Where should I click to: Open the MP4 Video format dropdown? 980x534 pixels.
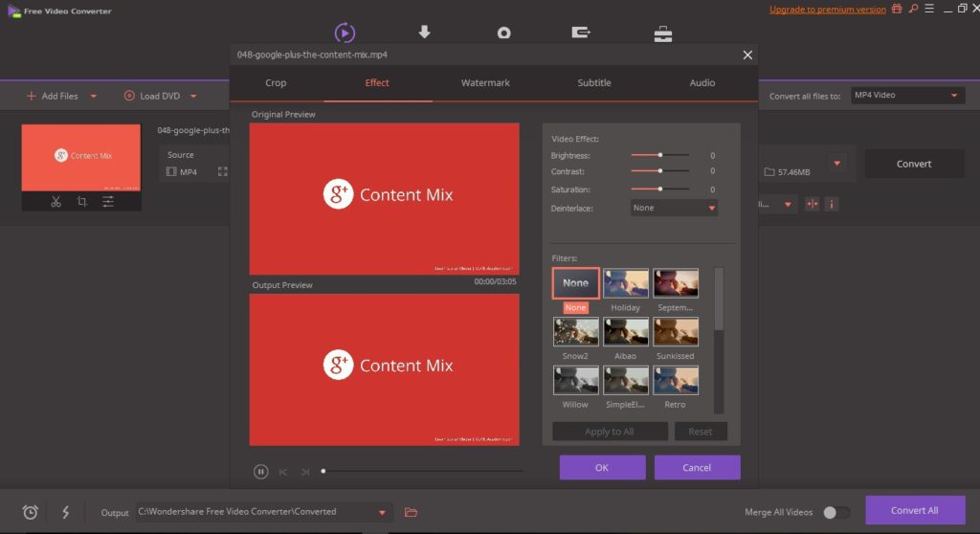pyautogui.click(x=907, y=95)
